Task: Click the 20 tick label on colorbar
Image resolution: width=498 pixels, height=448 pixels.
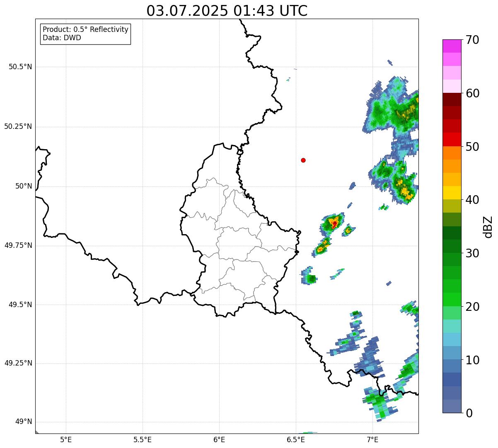Action: (472, 307)
